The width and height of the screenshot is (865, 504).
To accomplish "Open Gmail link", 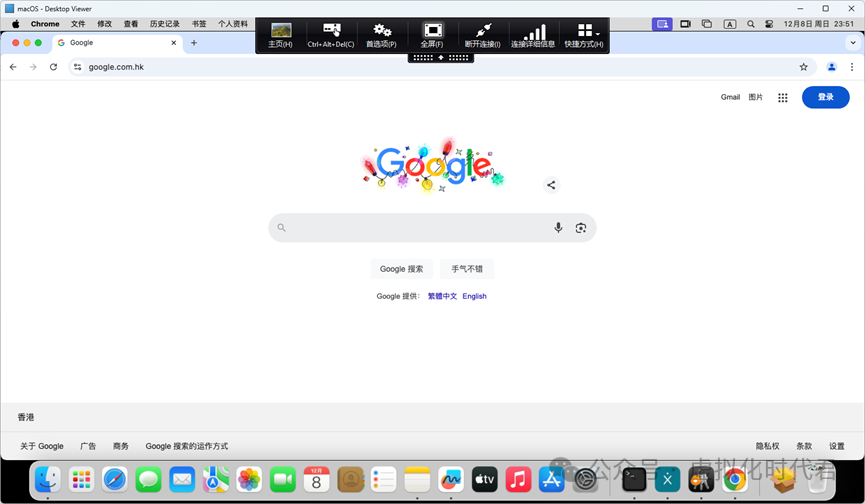I will coord(730,97).
